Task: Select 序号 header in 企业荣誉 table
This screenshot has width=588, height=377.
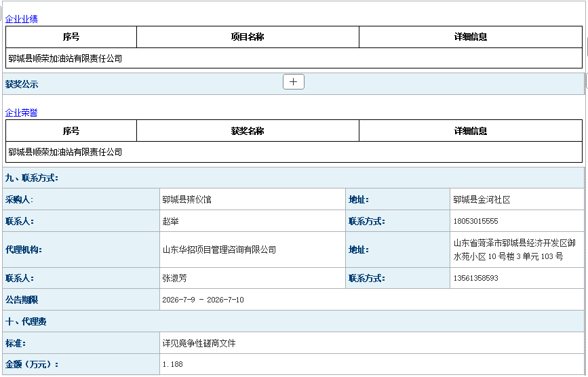Action: (x=71, y=131)
